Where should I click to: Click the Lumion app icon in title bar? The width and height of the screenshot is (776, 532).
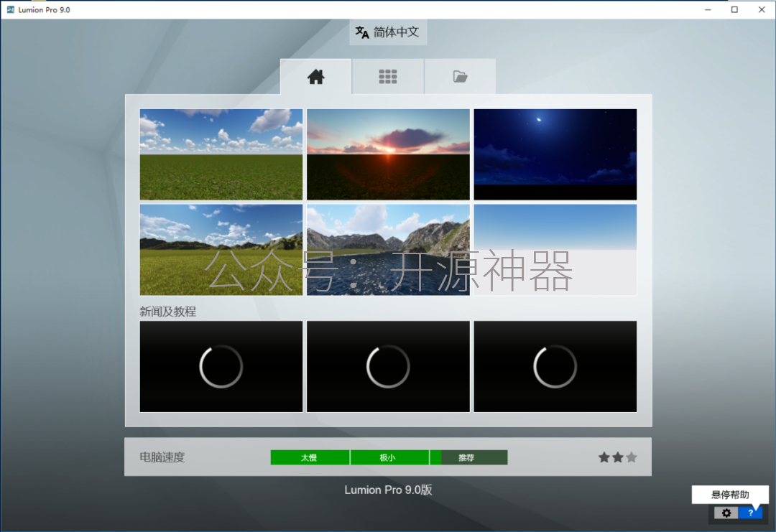point(10,9)
